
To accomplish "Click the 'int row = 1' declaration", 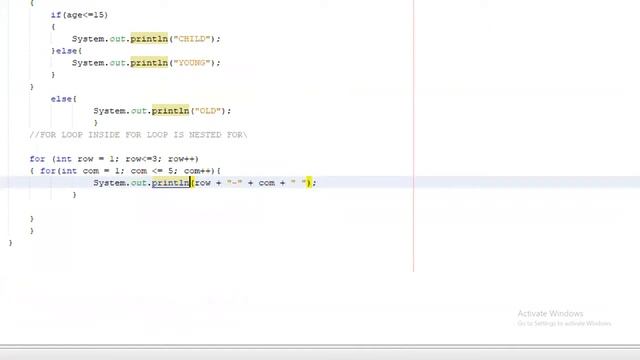I will 85,159.
